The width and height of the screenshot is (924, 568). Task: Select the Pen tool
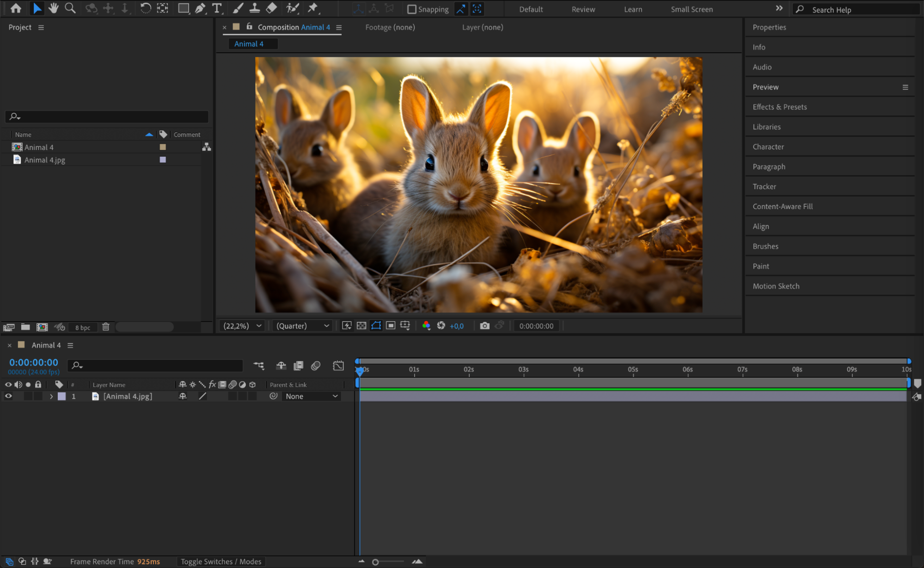click(x=200, y=8)
